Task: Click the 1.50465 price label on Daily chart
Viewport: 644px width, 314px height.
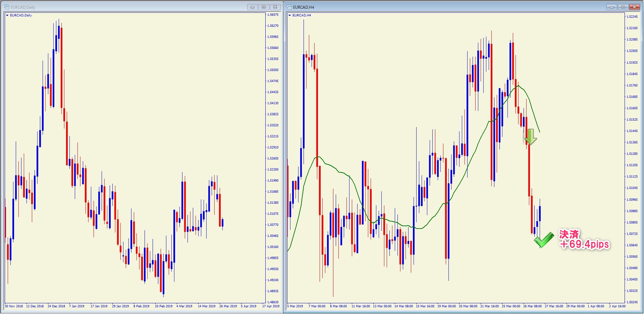Action: pyautogui.click(x=273, y=236)
